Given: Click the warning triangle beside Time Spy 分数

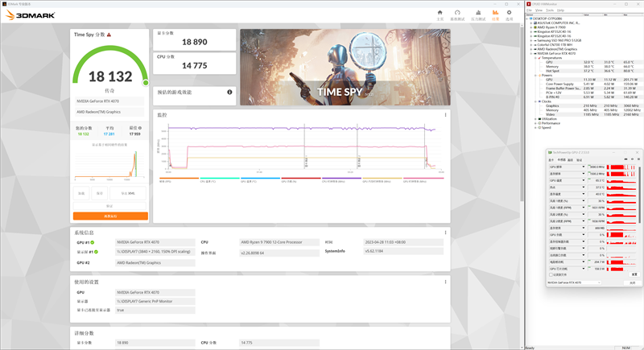Looking at the screenshot, I should click(109, 35).
